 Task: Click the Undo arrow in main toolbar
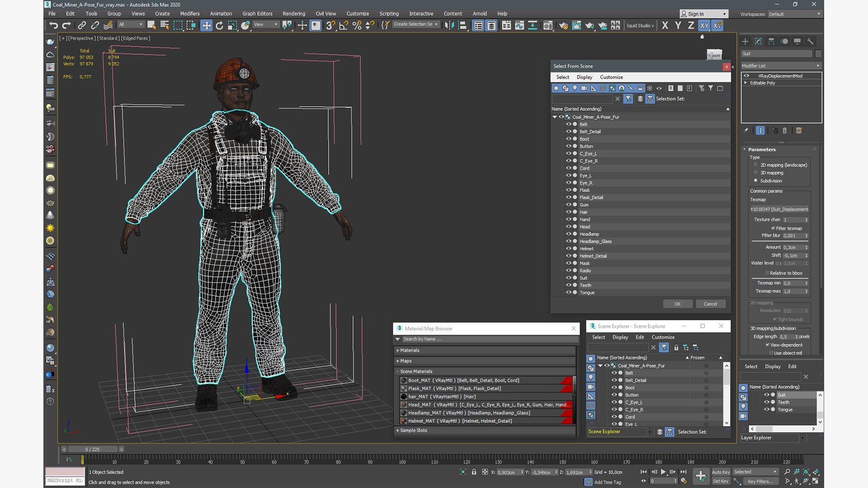pos(53,25)
